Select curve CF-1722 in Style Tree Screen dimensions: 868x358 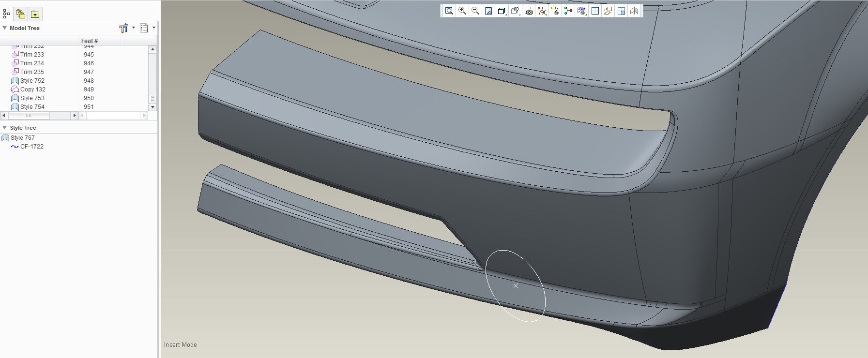tap(32, 147)
